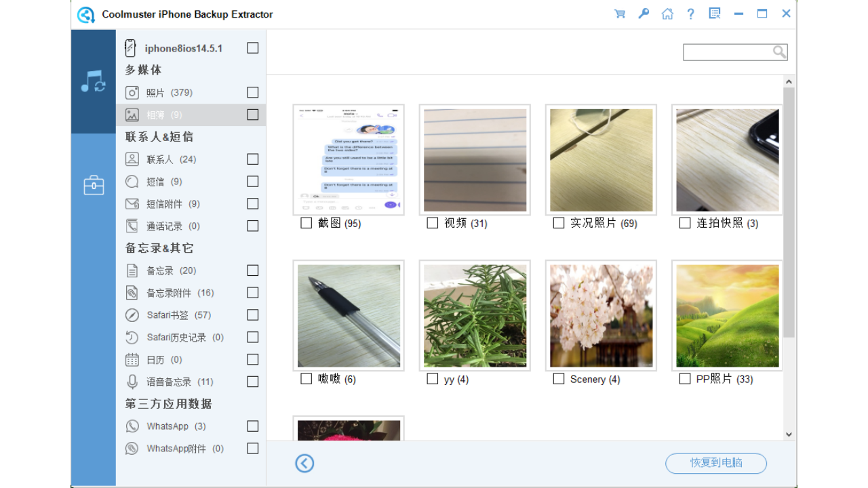868x488 pixels.
Task: Click the 恢复到电脑 button
Action: [x=715, y=464]
